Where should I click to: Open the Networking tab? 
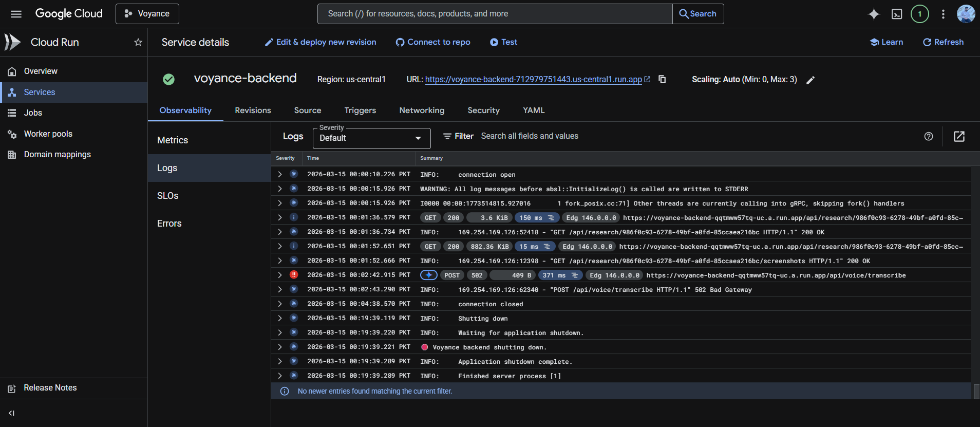[x=422, y=110]
